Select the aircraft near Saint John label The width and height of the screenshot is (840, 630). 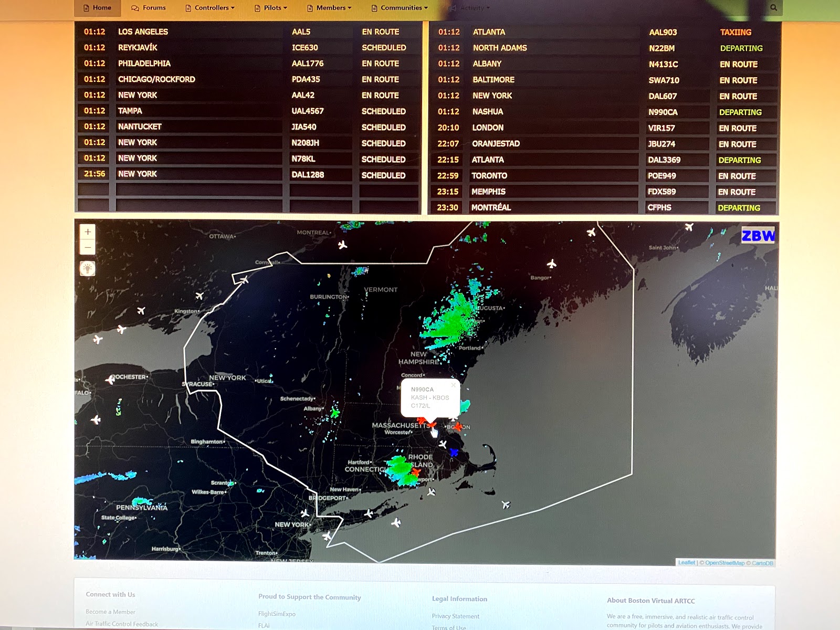coord(689,227)
